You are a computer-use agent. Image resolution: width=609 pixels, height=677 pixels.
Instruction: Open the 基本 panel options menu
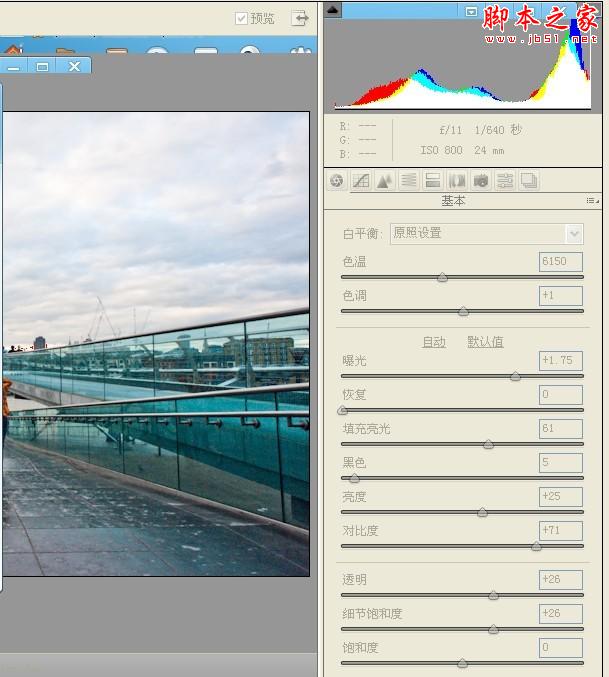(x=592, y=201)
